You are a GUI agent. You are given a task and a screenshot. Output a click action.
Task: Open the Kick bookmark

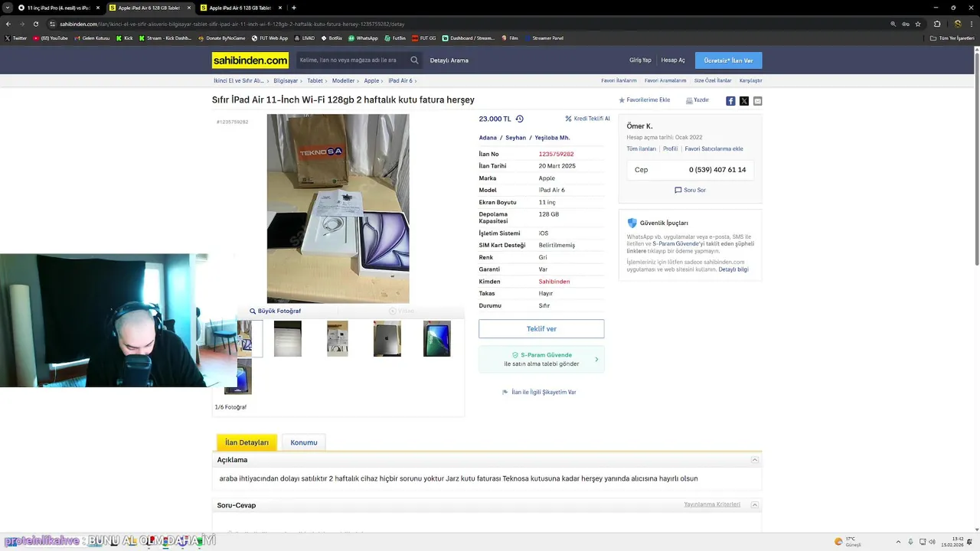point(125,37)
